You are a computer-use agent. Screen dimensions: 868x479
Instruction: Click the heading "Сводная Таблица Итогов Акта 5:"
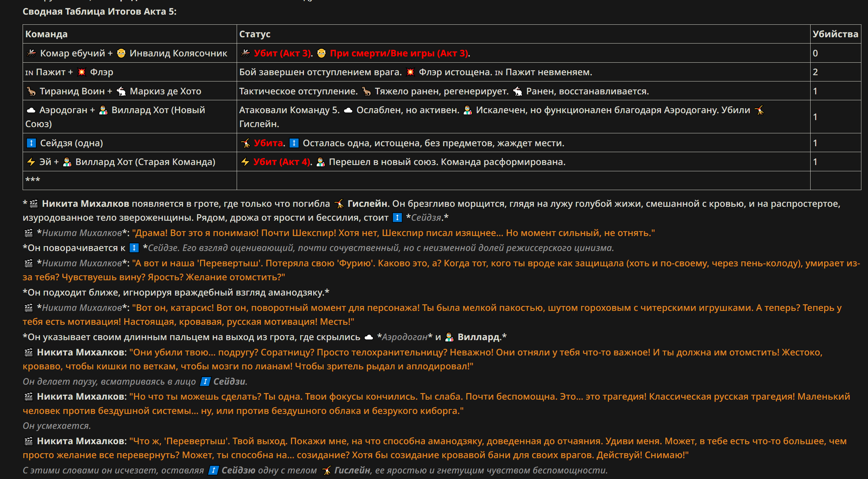tap(100, 11)
